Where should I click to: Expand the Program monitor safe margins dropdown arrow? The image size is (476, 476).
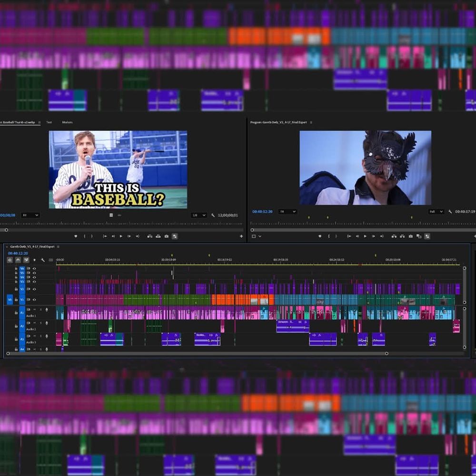pyautogui.click(x=260, y=236)
